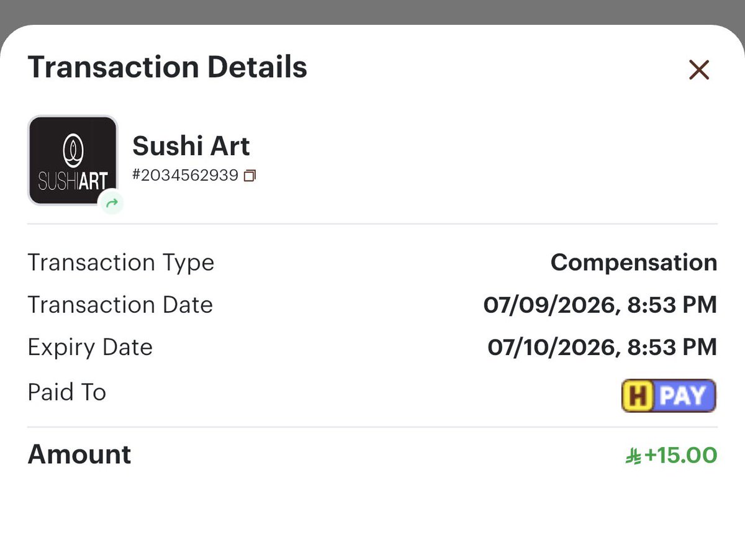Tap the Expiry Date value 07/10/2026

(x=602, y=347)
